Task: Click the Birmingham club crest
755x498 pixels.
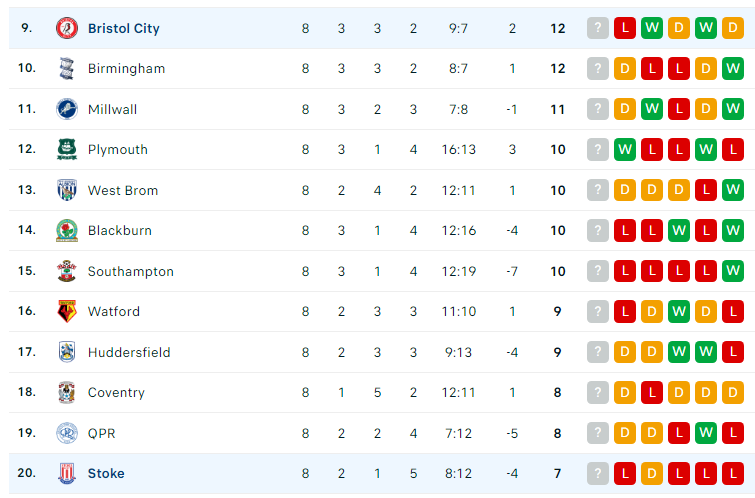Action: click(x=67, y=68)
